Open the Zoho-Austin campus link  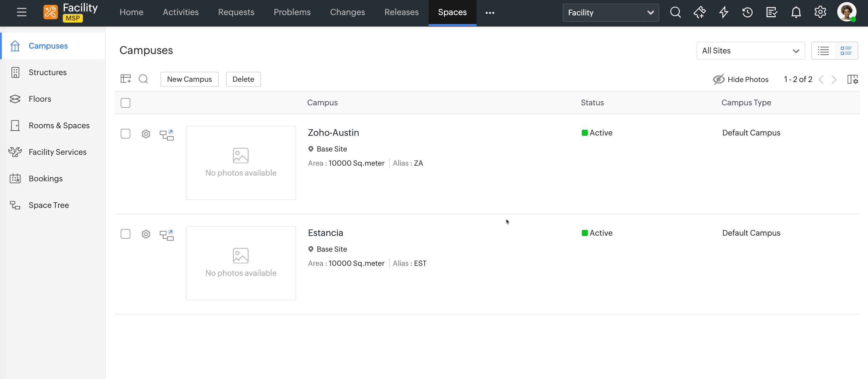[333, 132]
